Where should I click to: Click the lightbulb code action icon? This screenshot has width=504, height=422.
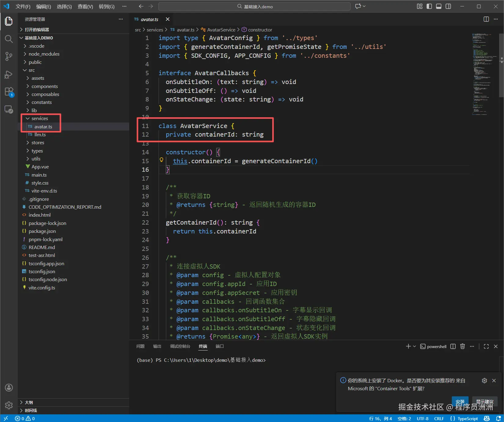162,160
